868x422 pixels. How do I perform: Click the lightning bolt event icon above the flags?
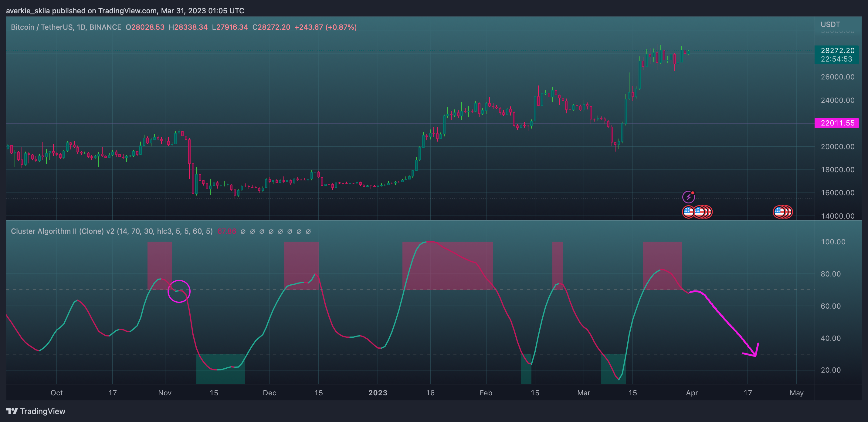click(688, 197)
